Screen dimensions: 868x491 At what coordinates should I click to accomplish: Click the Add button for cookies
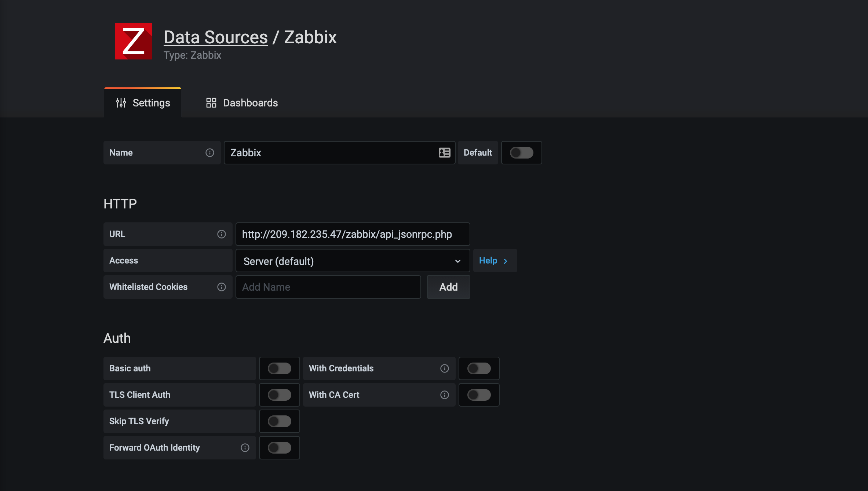pos(448,287)
